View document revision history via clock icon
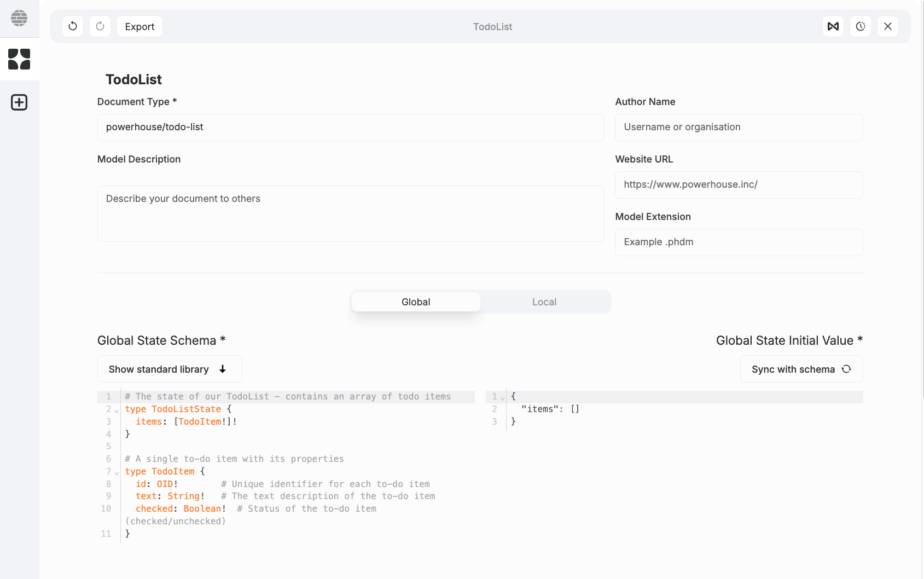The height and width of the screenshot is (579, 924). 860,26
